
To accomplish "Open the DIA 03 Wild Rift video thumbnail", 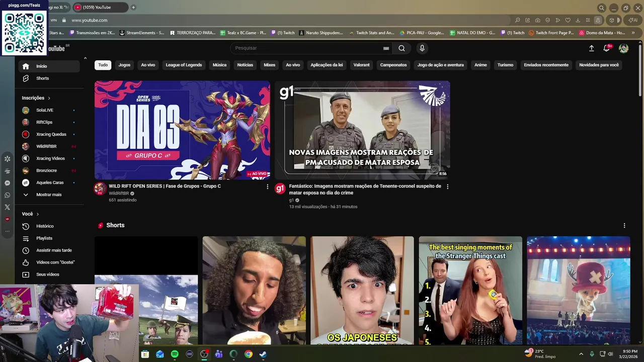I will pos(182,130).
